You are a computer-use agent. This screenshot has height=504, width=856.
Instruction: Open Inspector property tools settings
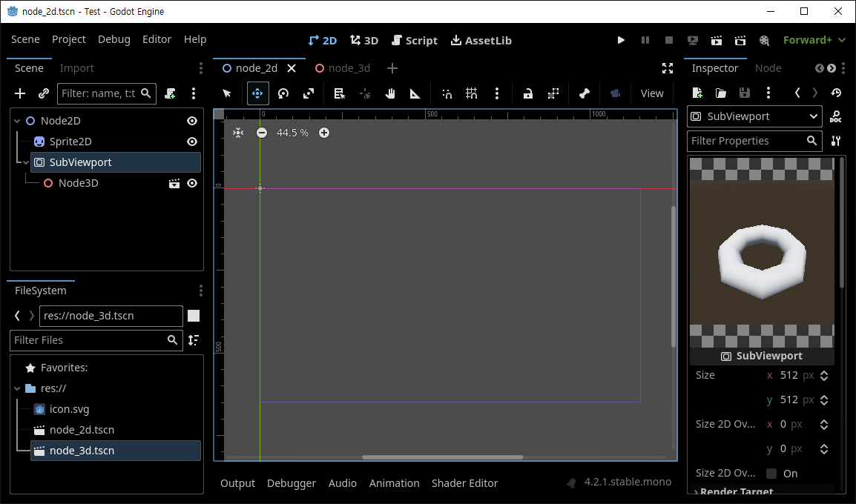[x=836, y=141]
